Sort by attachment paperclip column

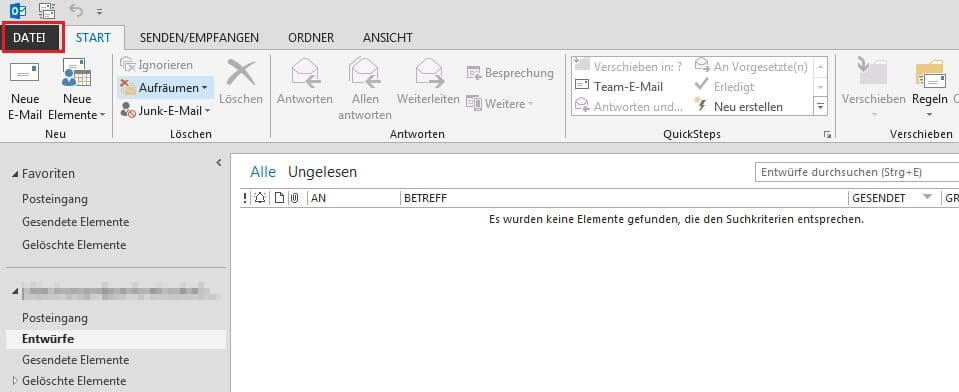[295, 198]
